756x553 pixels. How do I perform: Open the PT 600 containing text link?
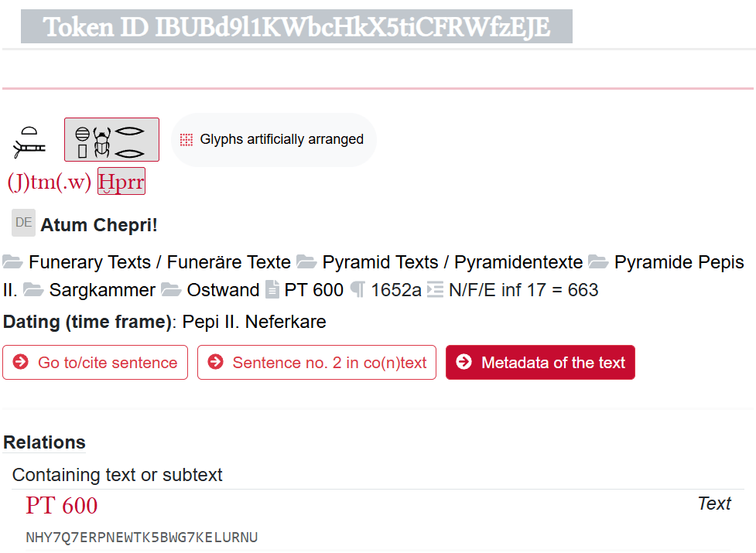(x=62, y=506)
